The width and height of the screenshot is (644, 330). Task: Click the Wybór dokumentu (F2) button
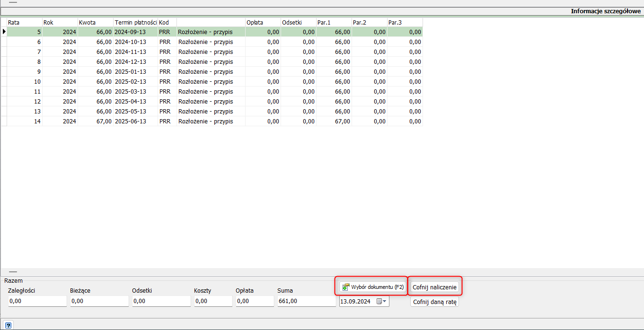[x=373, y=287]
